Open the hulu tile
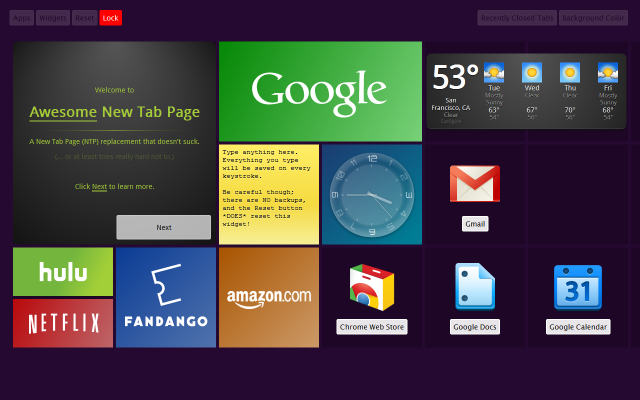The image size is (640, 400). pyautogui.click(x=63, y=271)
